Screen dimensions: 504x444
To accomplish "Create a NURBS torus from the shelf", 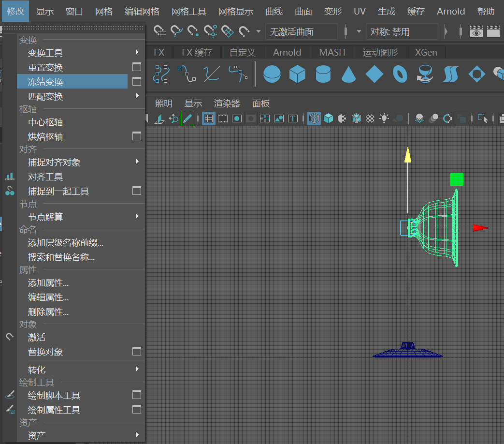I will click(x=400, y=74).
